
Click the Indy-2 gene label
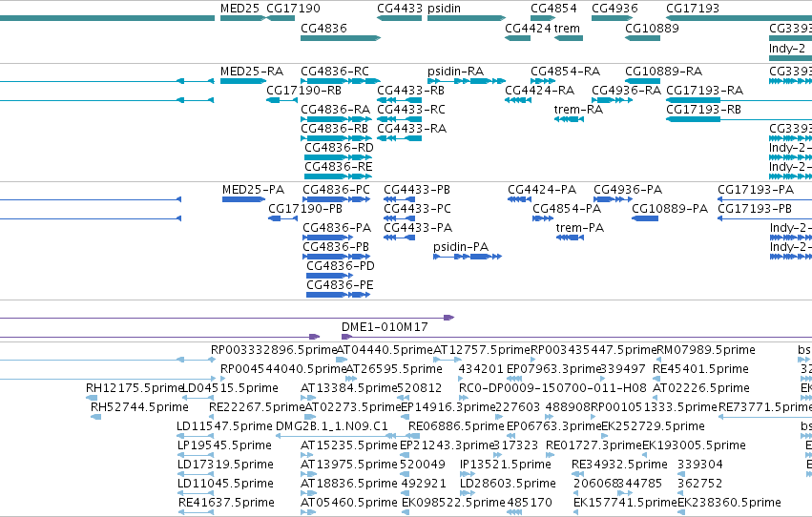(x=787, y=48)
